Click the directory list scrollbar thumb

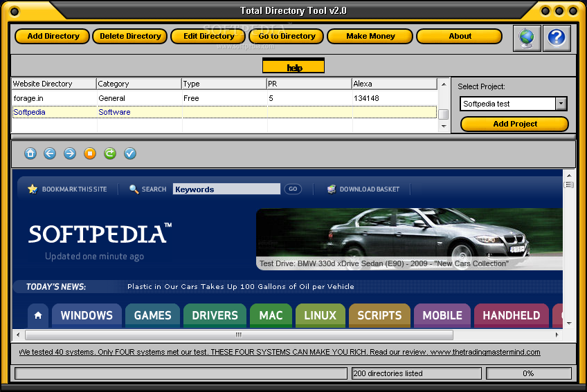tap(444, 114)
